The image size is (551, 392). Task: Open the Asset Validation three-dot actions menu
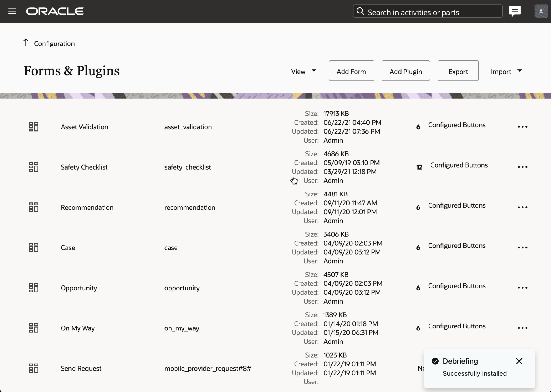click(522, 127)
